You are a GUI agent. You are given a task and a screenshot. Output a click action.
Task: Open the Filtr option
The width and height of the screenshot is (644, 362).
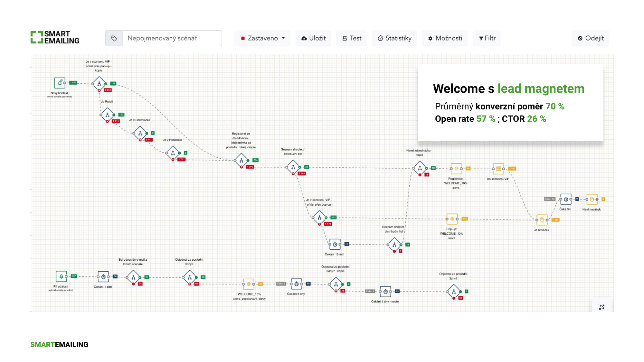click(x=487, y=38)
